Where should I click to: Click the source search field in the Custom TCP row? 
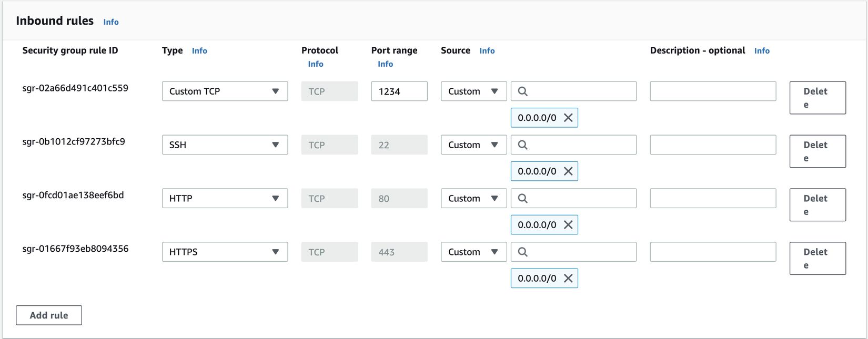point(579,91)
